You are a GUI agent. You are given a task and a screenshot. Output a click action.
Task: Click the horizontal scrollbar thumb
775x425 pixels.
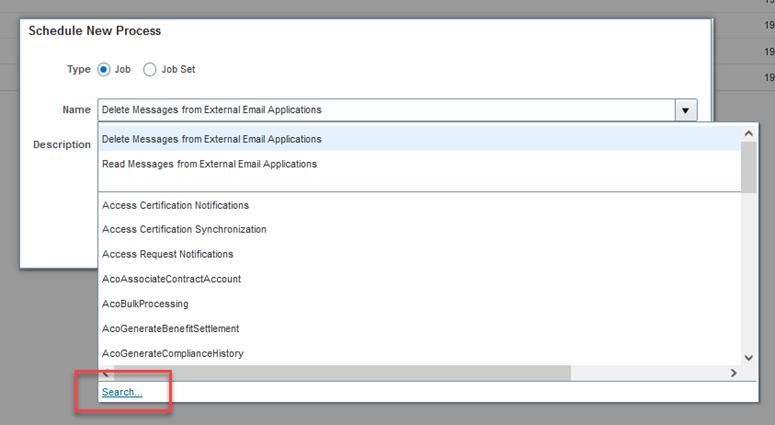(x=342, y=373)
